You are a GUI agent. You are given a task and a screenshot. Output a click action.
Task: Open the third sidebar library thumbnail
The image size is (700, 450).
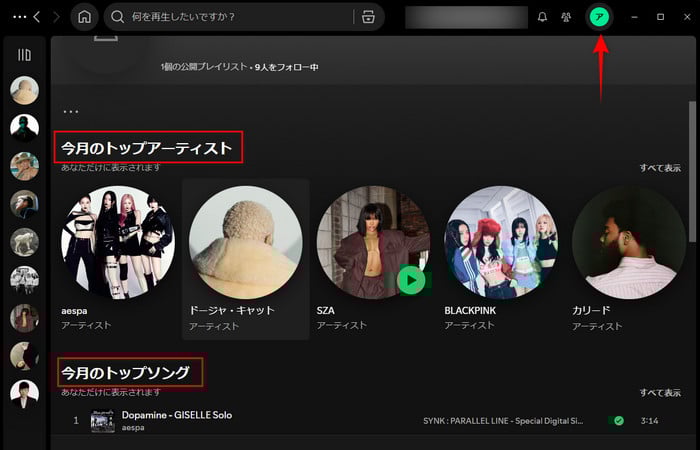tap(25, 166)
